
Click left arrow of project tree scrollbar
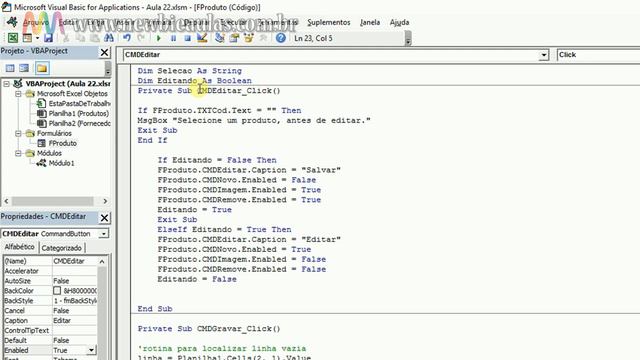[x=6, y=201]
